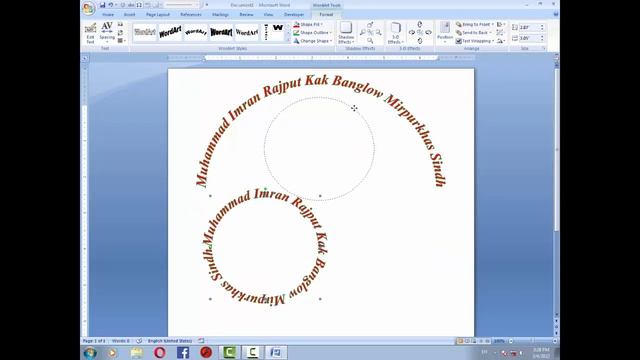640x360 pixels.
Task: Tilt the 3-D effect right
Action: (428, 32)
